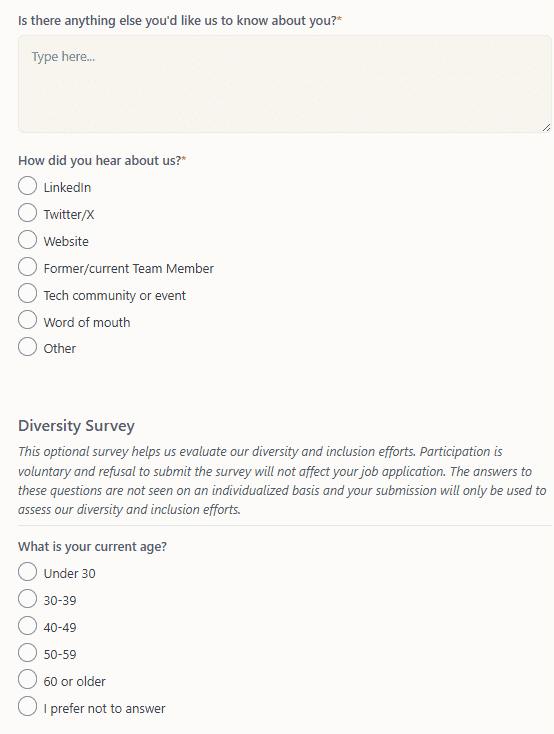This screenshot has width=554, height=734.
Task: Pick the 50-59 age range
Action: click(x=28, y=653)
